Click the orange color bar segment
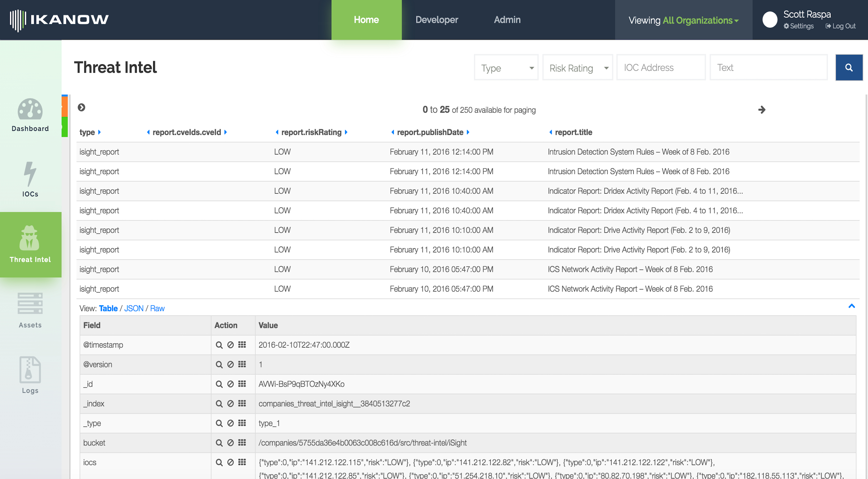 tap(65, 107)
